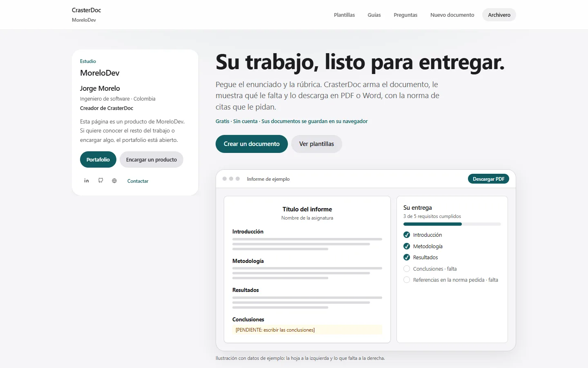Open the Portafolio button

point(98,159)
